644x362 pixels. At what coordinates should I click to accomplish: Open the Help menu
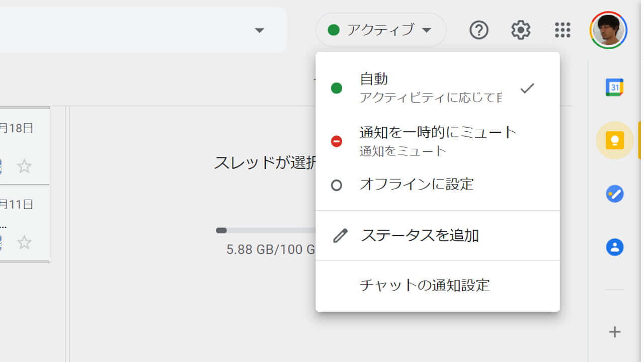(479, 30)
